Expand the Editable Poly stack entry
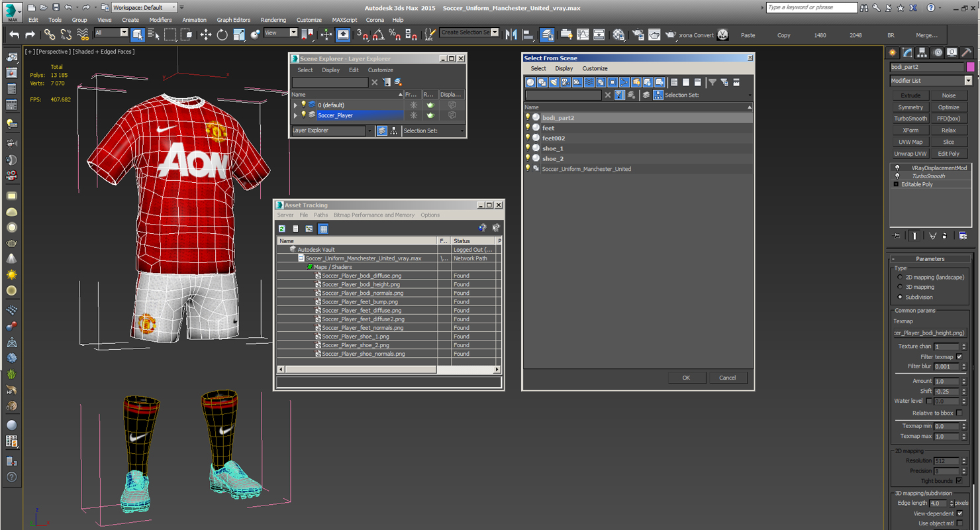 coord(897,184)
